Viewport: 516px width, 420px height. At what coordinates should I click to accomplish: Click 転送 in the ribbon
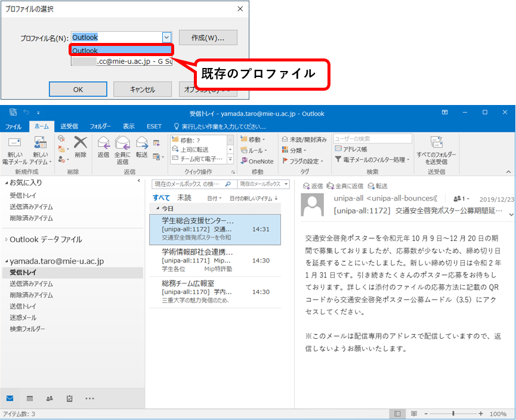(142, 147)
